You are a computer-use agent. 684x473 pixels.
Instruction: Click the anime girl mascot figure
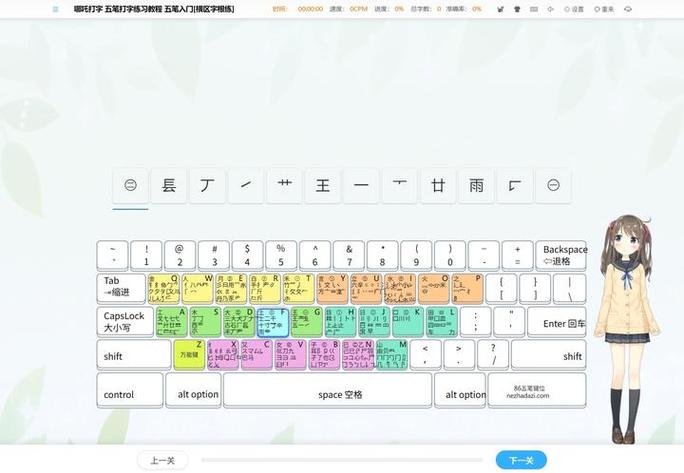(626, 329)
